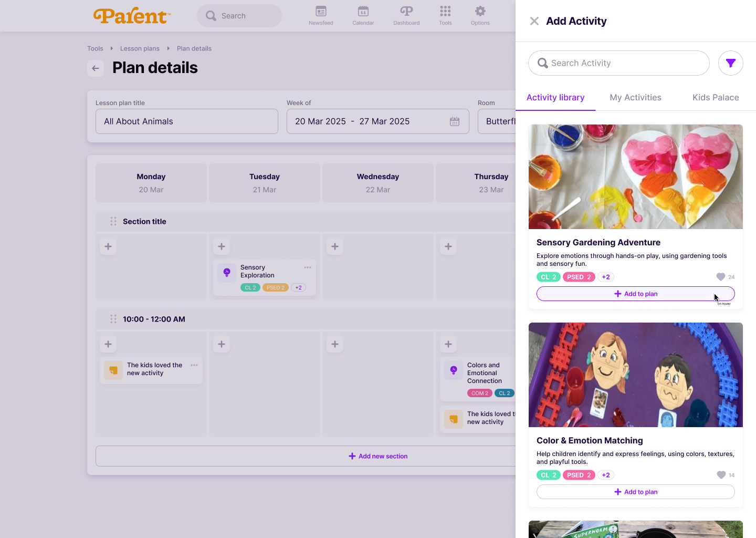Image resolution: width=756 pixels, height=538 pixels.
Task: Like Sensory Gardening Adventure heart icon
Action: tap(721, 277)
